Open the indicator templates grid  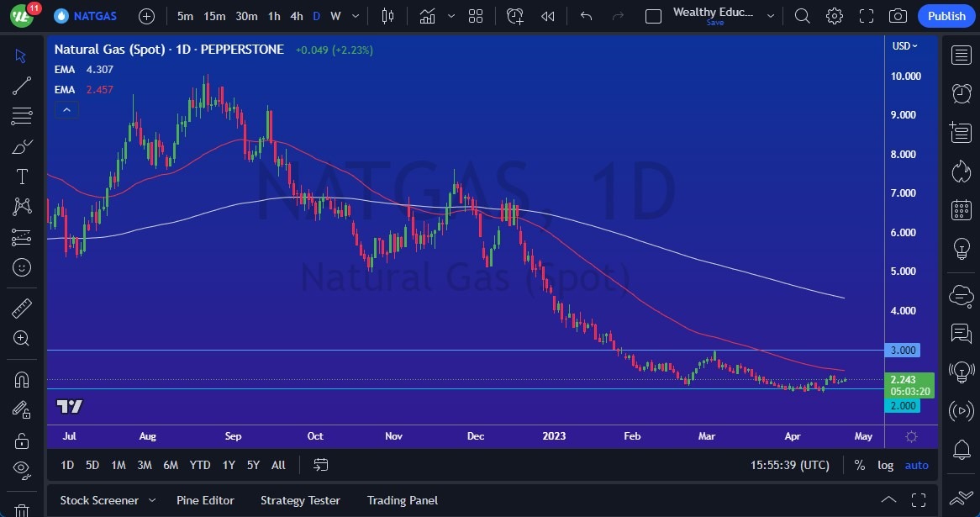[x=476, y=16]
